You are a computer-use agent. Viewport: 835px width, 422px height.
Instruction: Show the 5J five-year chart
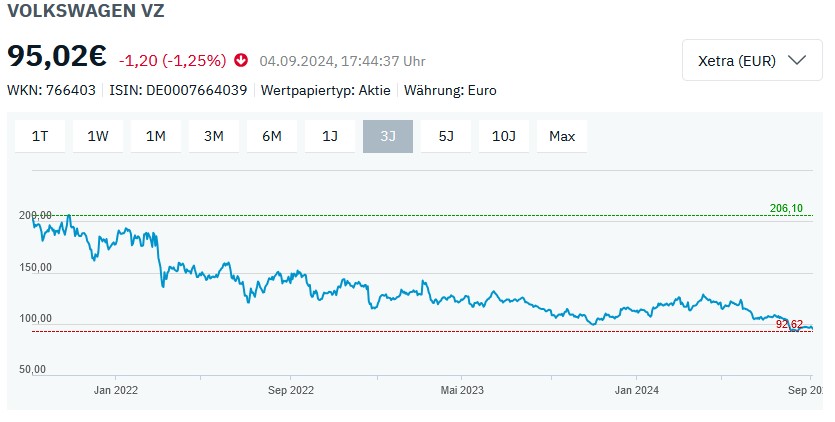click(446, 136)
